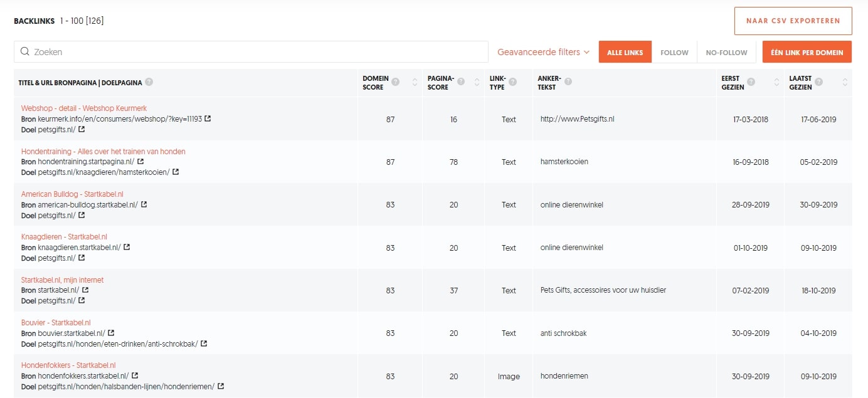This screenshot has width=868, height=398.
Task: Sort by Eerst Gezien arrows
Action: [777, 82]
